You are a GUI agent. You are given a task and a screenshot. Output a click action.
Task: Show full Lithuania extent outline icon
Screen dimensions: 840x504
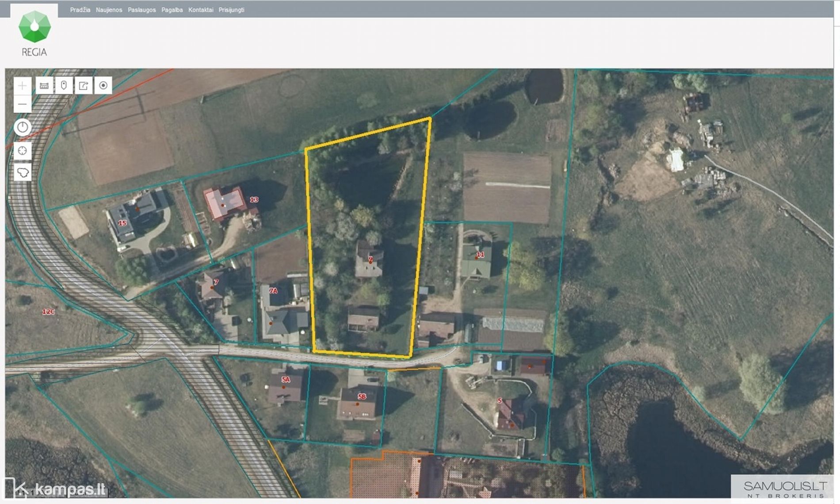click(23, 172)
